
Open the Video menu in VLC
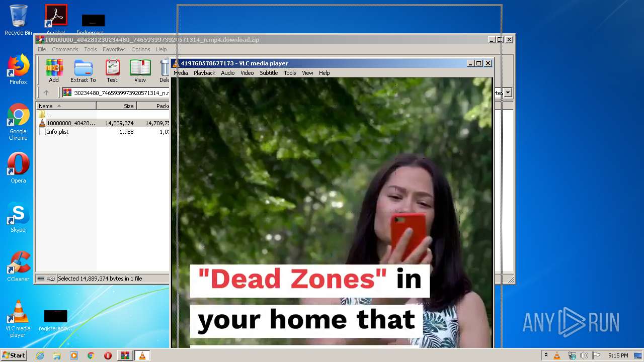click(247, 73)
